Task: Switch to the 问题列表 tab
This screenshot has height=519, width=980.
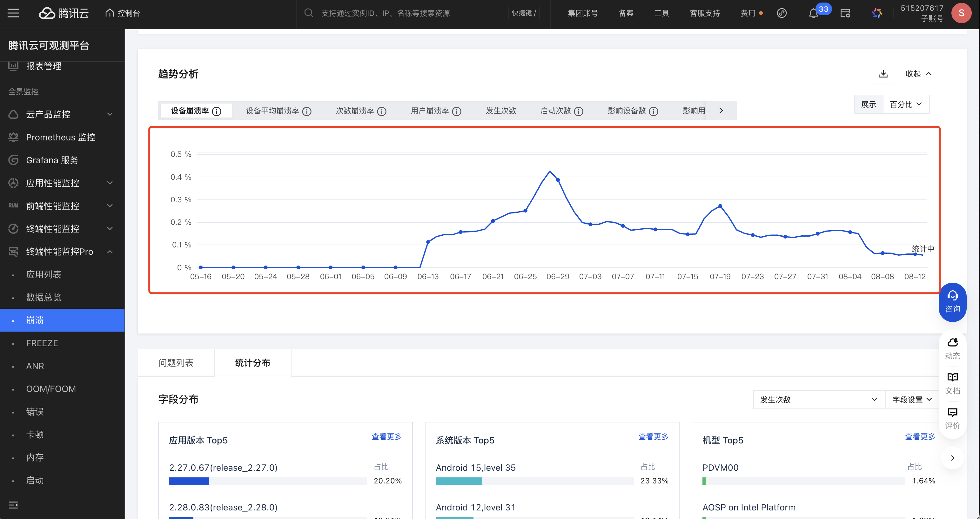Action: click(x=176, y=363)
